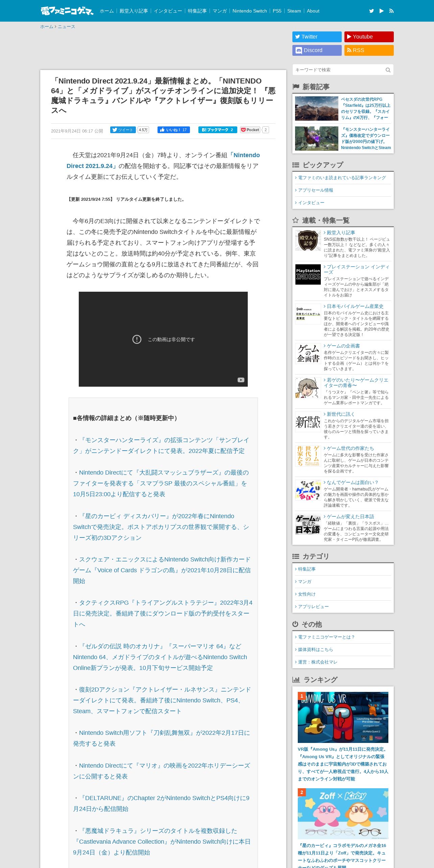This screenshot has height=868, width=434.
Task: Click the unavailable video player
Action: click(x=163, y=339)
